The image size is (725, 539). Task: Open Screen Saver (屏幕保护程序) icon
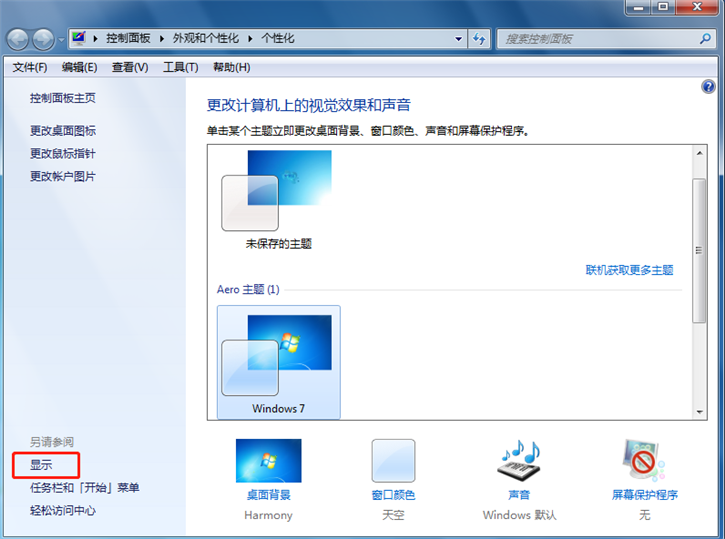[x=644, y=462]
